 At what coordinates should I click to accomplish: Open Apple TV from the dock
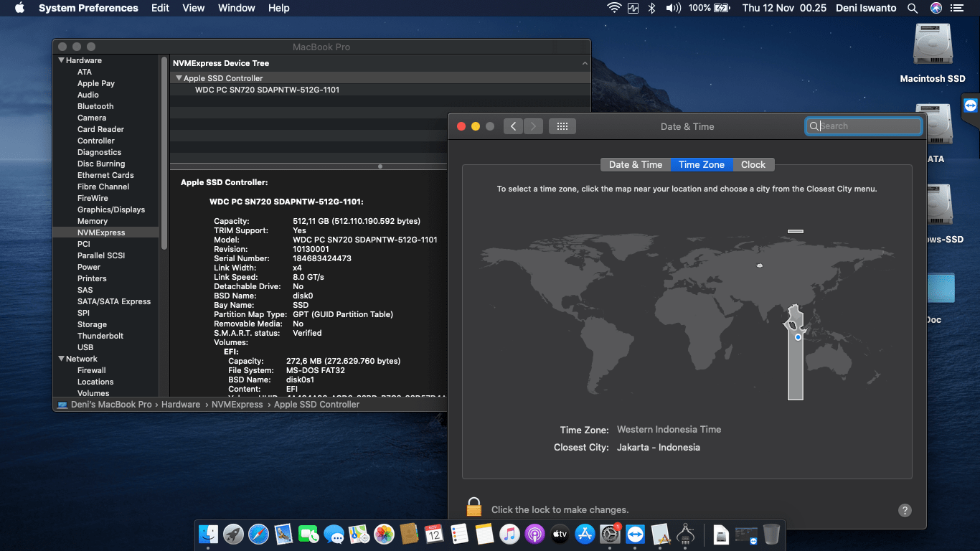[x=560, y=534]
